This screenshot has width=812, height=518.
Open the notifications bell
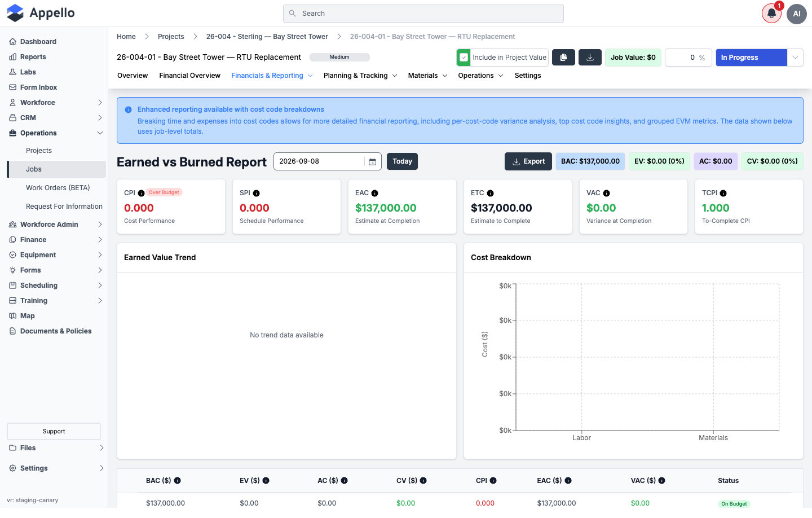point(771,14)
